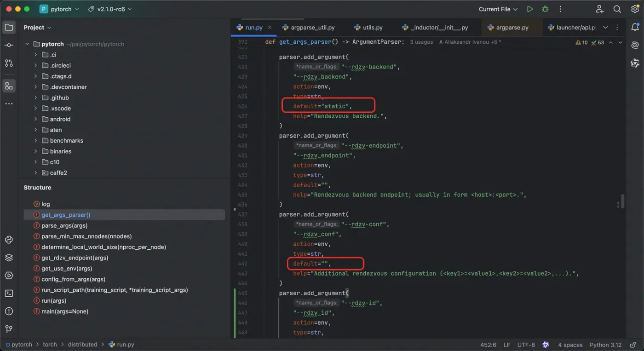Open the Git tool window icon

coord(9,329)
